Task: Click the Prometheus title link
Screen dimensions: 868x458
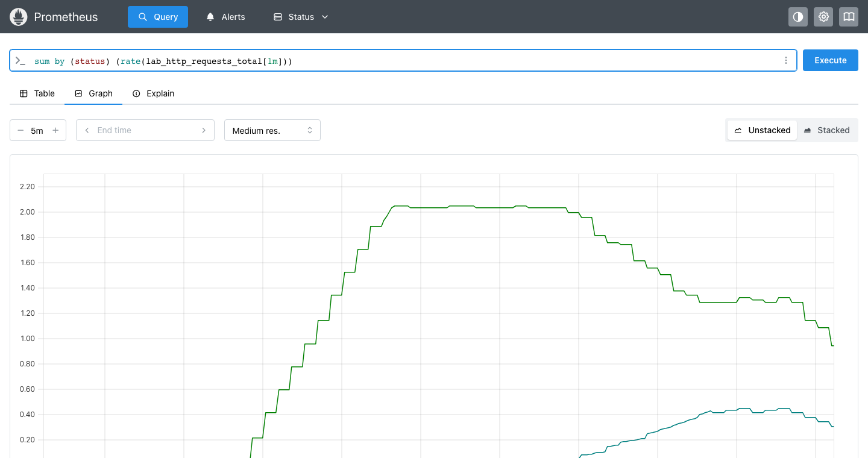Action: pos(66,17)
